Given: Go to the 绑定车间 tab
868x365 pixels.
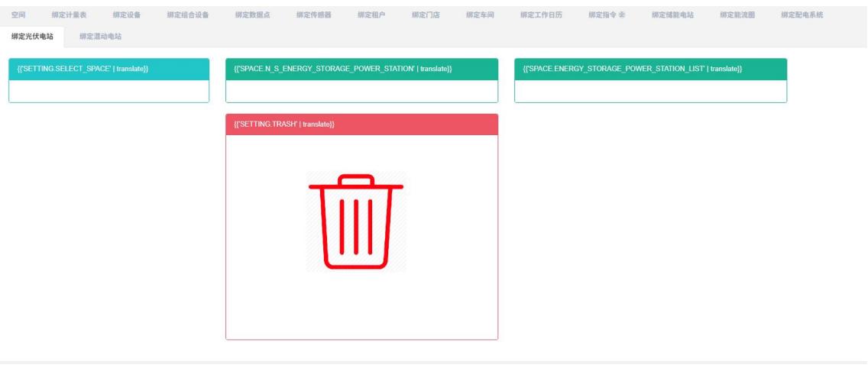Looking at the screenshot, I should coord(478,15).
